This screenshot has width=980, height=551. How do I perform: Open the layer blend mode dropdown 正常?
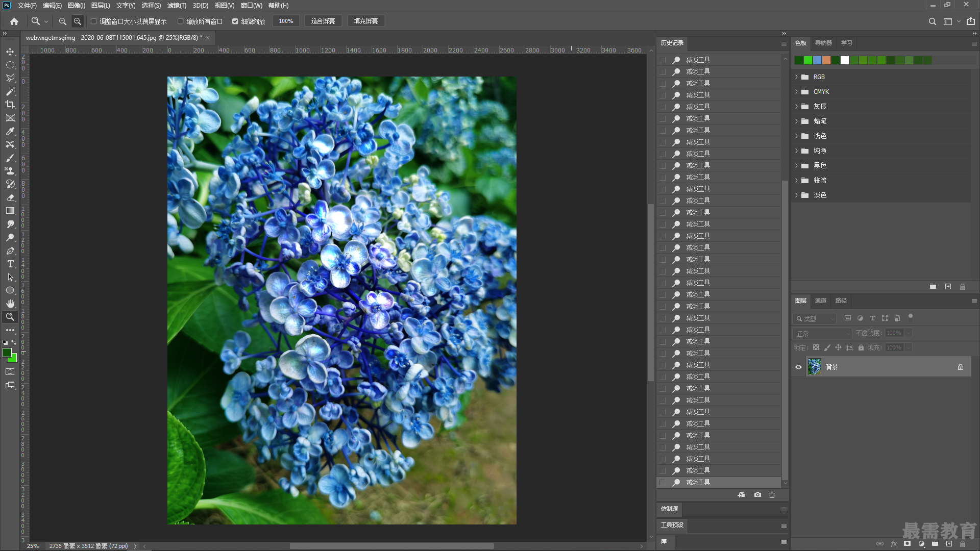[823, 333]
